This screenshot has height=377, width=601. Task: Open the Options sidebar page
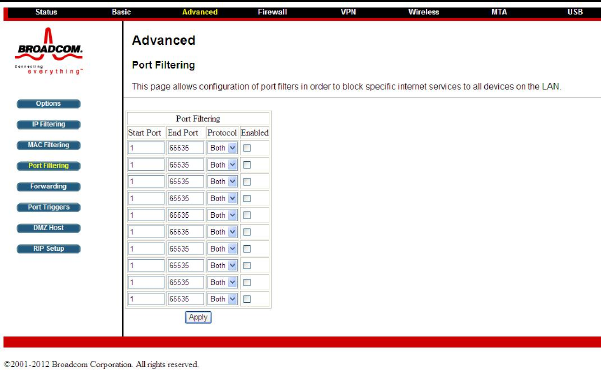[49, 104]
